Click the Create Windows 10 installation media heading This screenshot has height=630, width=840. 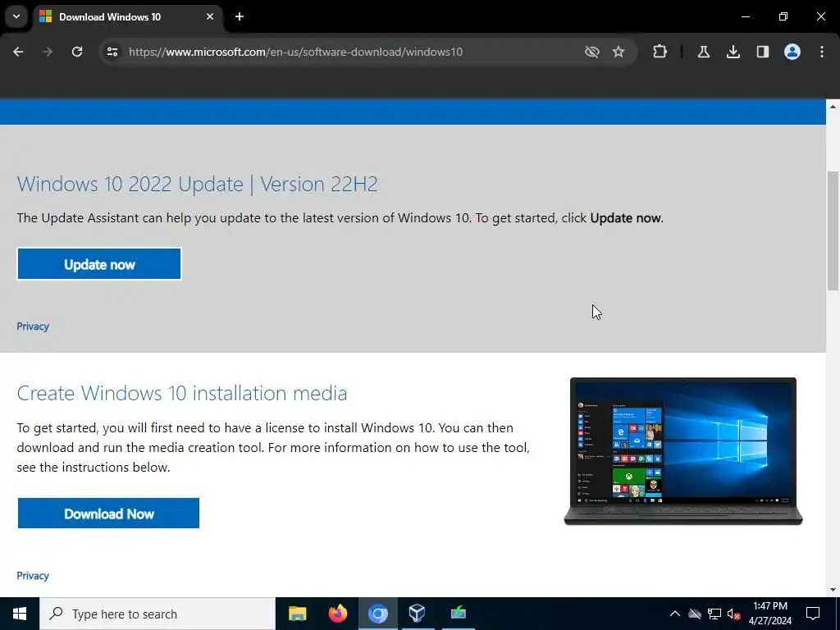(182, 393)
